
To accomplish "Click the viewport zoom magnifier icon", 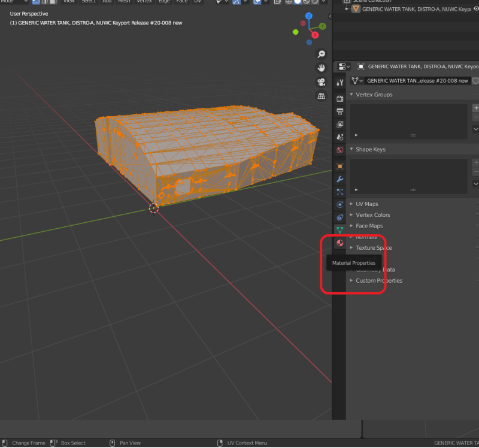I will [x=322, y=53].
